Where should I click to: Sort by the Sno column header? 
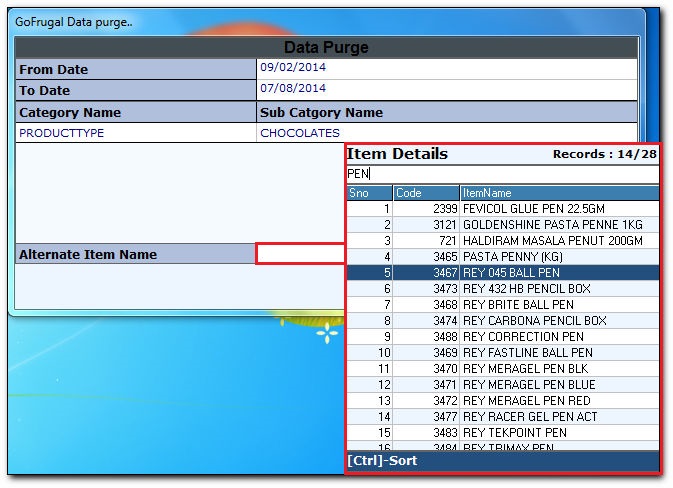[x=369, y=193]
